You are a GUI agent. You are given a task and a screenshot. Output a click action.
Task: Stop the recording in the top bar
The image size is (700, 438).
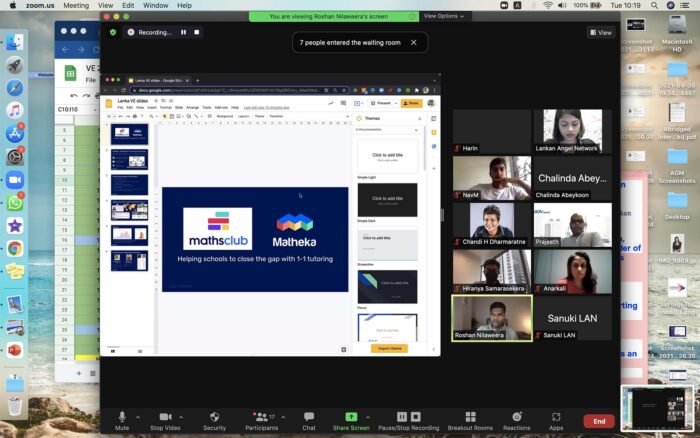[196, 32]
